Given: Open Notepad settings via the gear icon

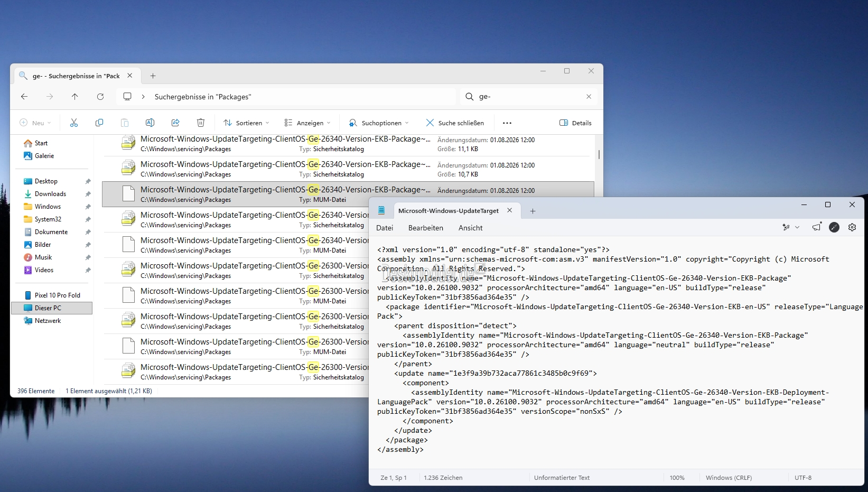Looking at the screenshot, I should click(852, 227).
